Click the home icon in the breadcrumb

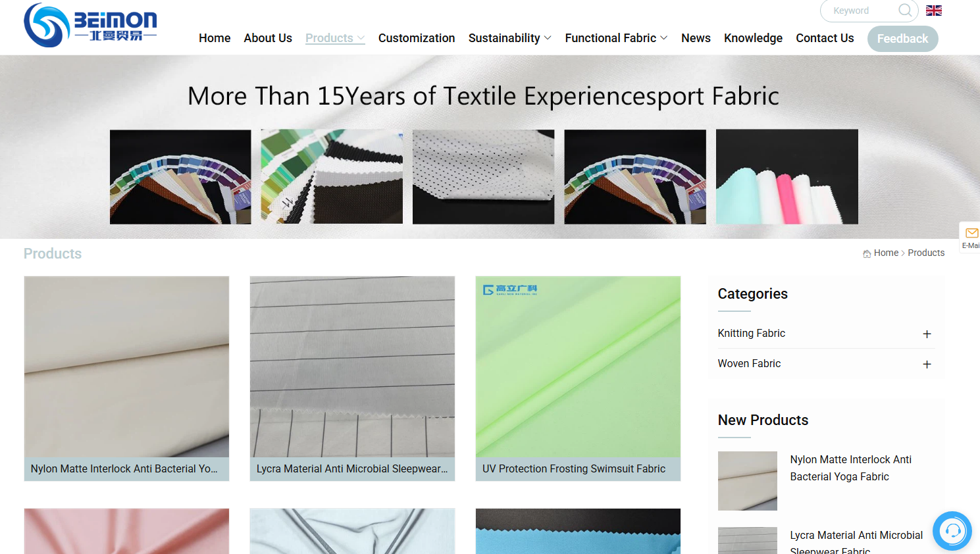(x=867, y=253)
